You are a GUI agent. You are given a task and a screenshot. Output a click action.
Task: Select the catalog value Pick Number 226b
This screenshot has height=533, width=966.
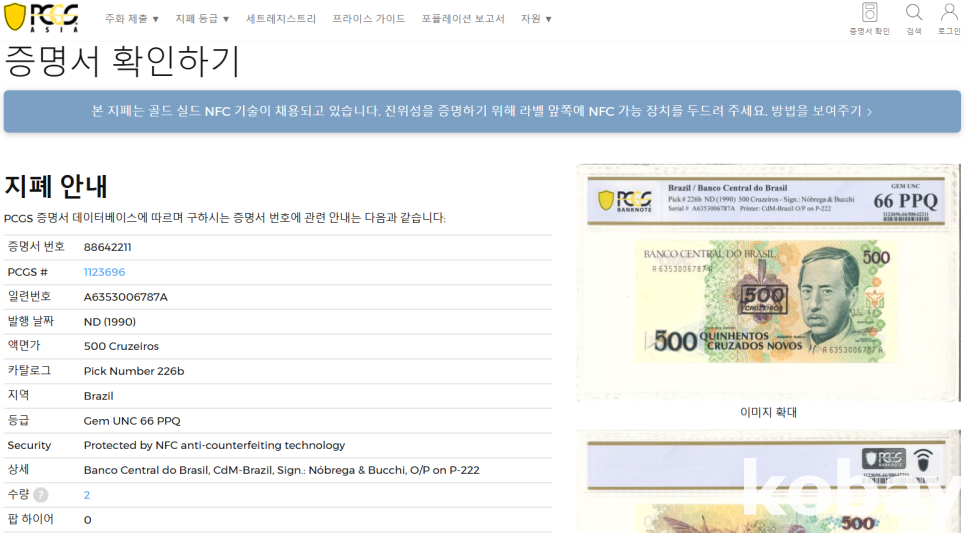pyautogui.click(x=134, y=371)
